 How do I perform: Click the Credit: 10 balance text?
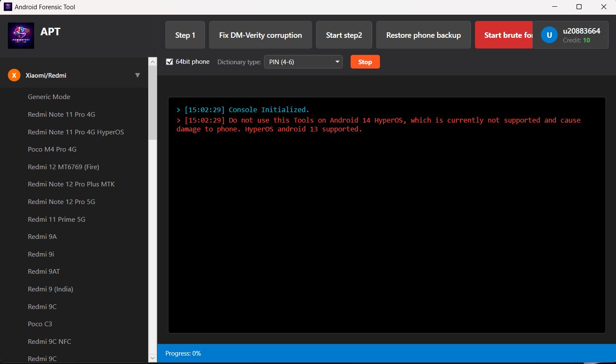(x=577, y=40)
